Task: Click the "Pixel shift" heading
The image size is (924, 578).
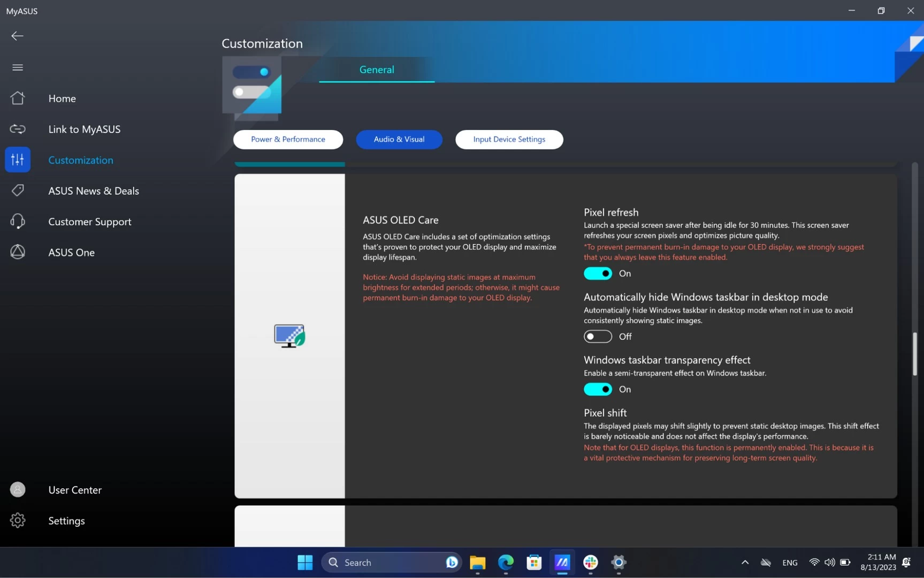Action: (605, 413)
